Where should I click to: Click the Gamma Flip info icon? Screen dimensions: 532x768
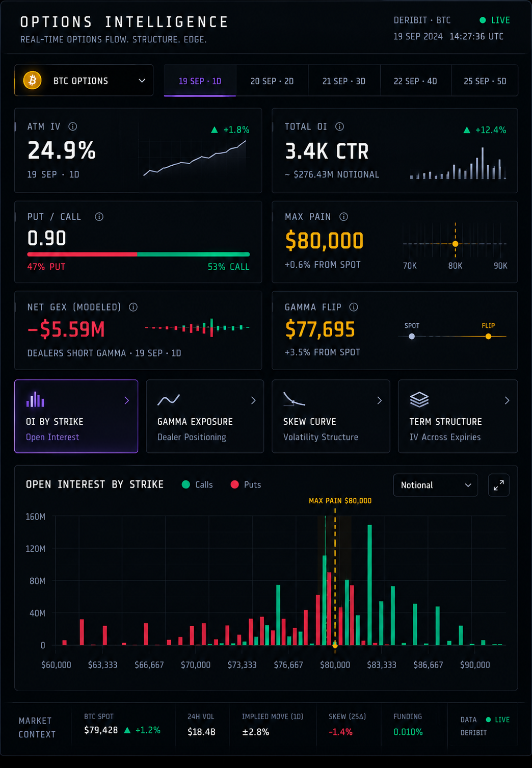point(354,307)
